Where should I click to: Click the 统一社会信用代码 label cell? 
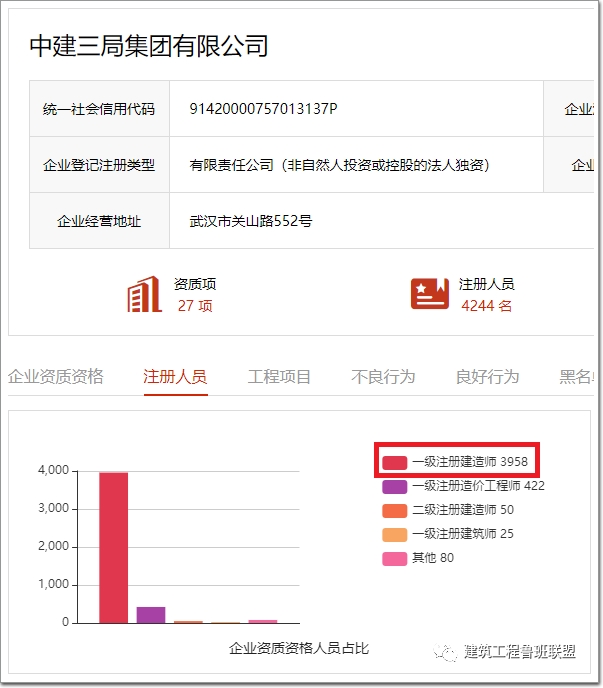[x=99, y=109]
